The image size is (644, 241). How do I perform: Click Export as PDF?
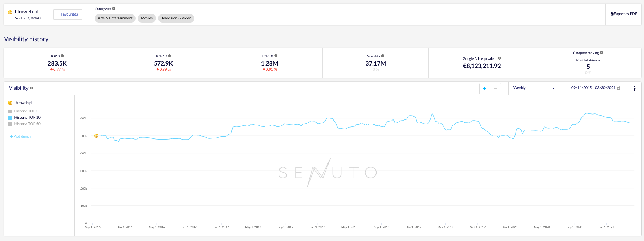click(x=624, y=14)
